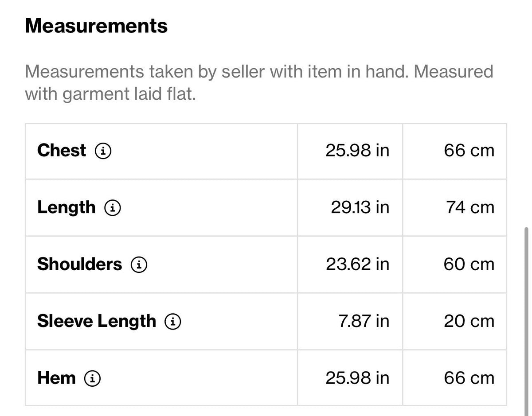Click the Measurements heading
The image size is (532, 416).
(96, 26)
